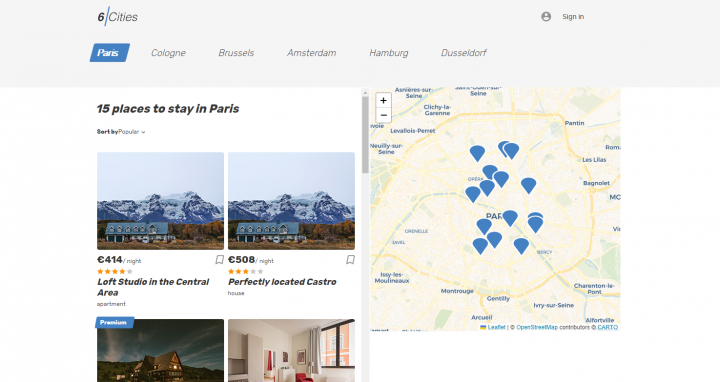Click the star rating of Perfectly located Castro

246,271
